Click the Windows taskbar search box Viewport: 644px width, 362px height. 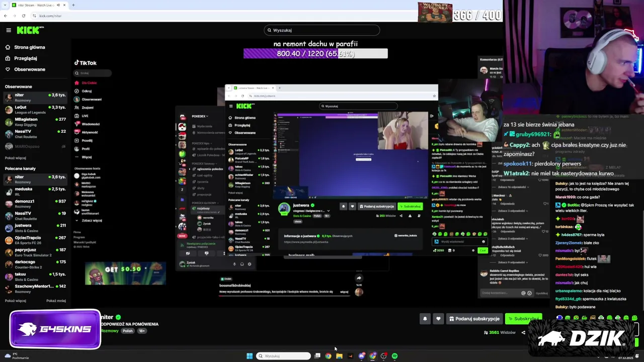(283, 356)
